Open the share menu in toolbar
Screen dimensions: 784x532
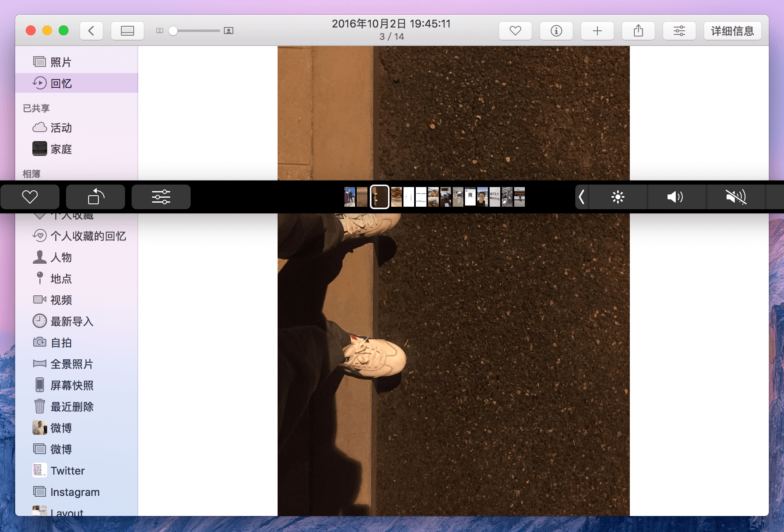(638, 31)
